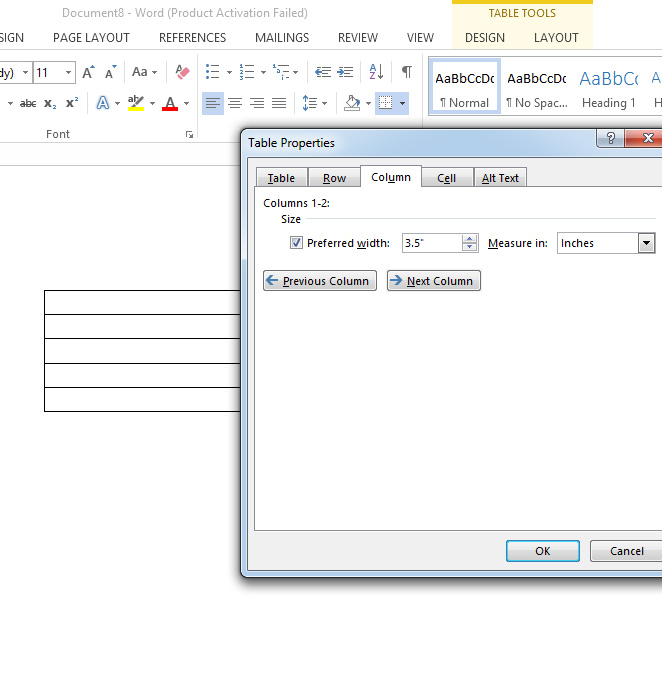The width and height of the screenshot is (662, 688).
Task: Expand bullet library dropdown arrow
Action: click(229, 72)
